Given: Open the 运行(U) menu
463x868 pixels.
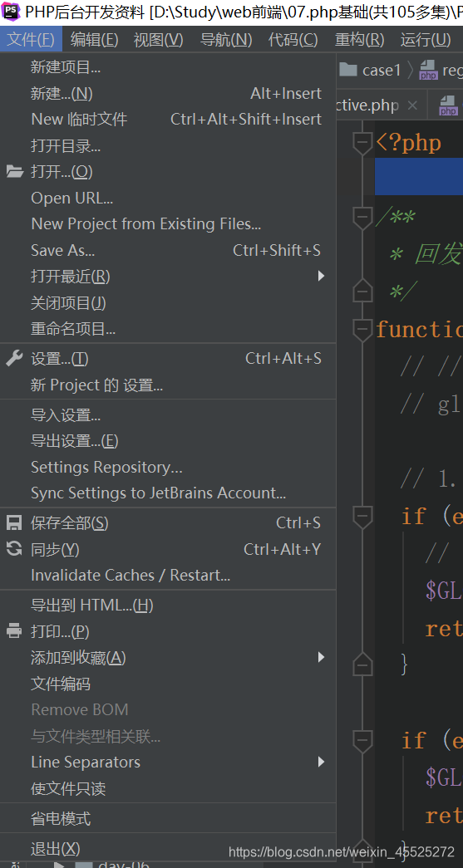Looking at the screenshot, I should tap(426, 39).
